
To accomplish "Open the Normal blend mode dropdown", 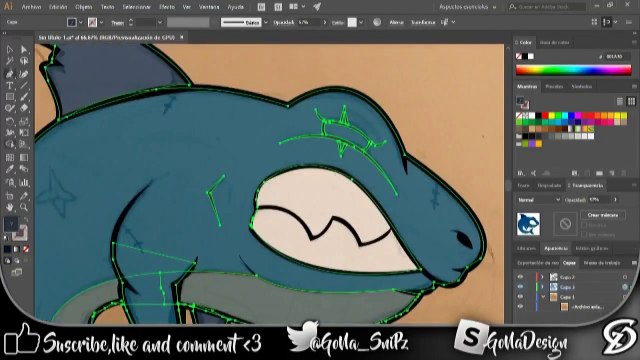I will pos(539,200).
